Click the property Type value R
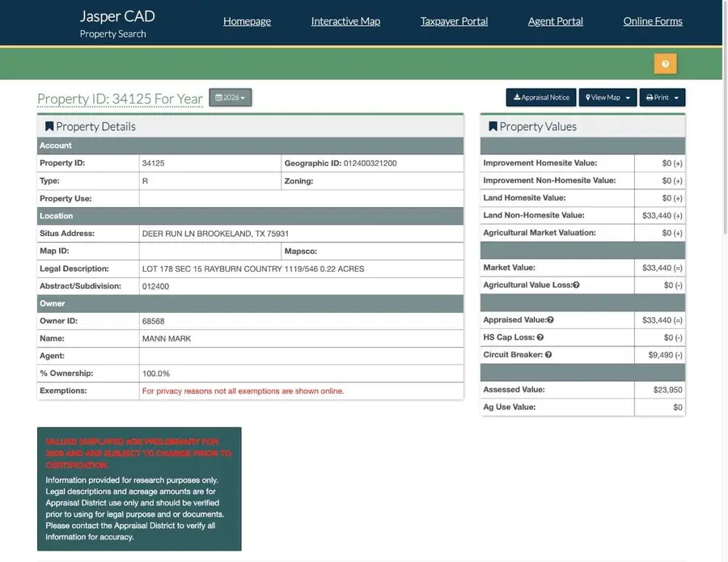This screenshot has width=728, height=562. pos(145,181)
